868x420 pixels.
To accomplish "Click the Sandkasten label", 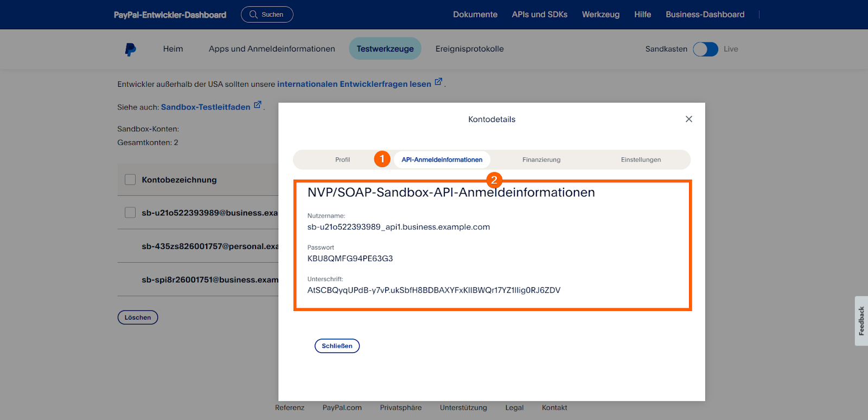I will pos(666,49).
